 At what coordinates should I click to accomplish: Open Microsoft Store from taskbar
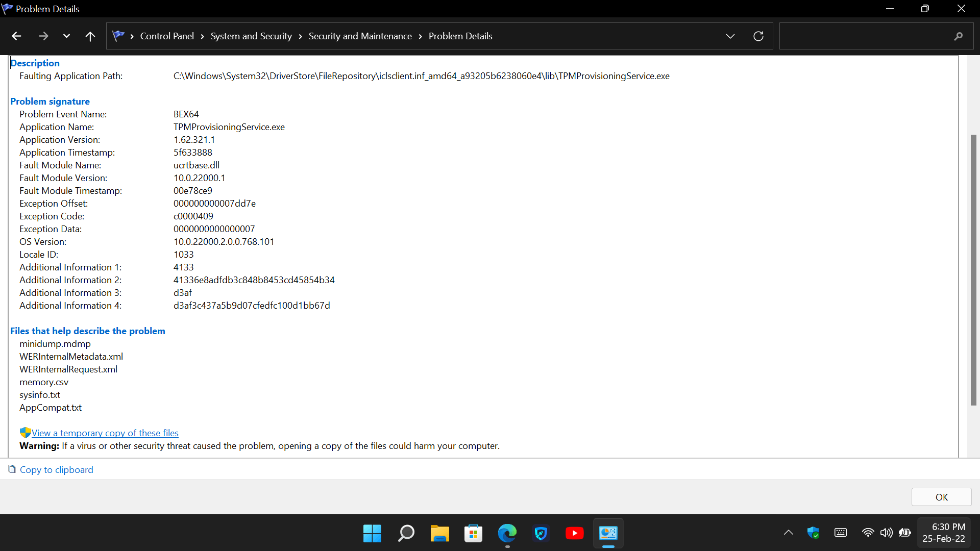pos(473,533)
